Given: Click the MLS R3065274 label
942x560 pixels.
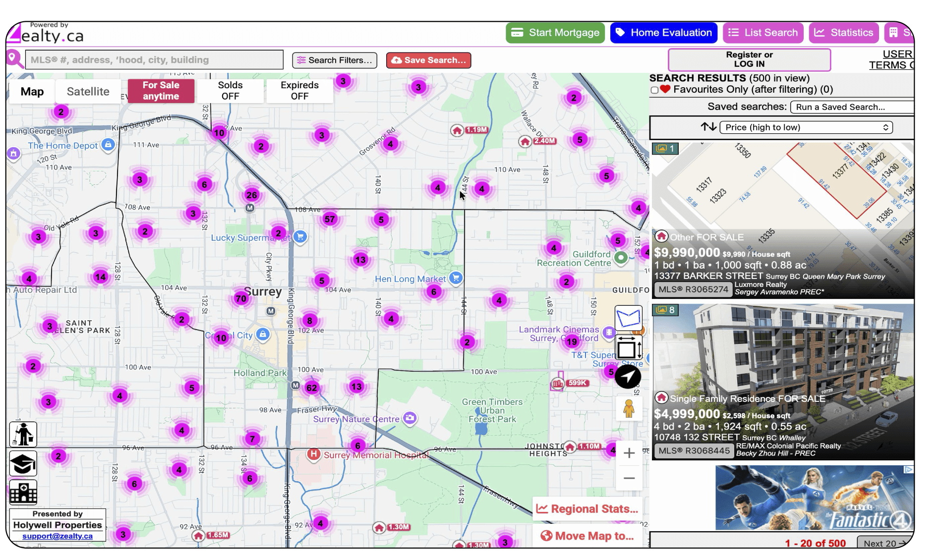Looking at the screenshot, I should 693,289.
